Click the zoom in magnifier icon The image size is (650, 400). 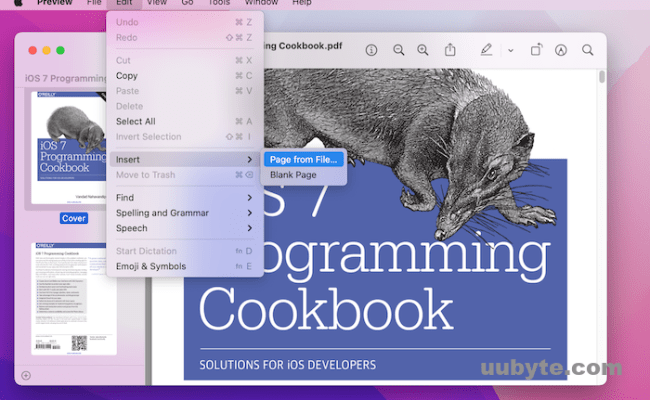423,50
